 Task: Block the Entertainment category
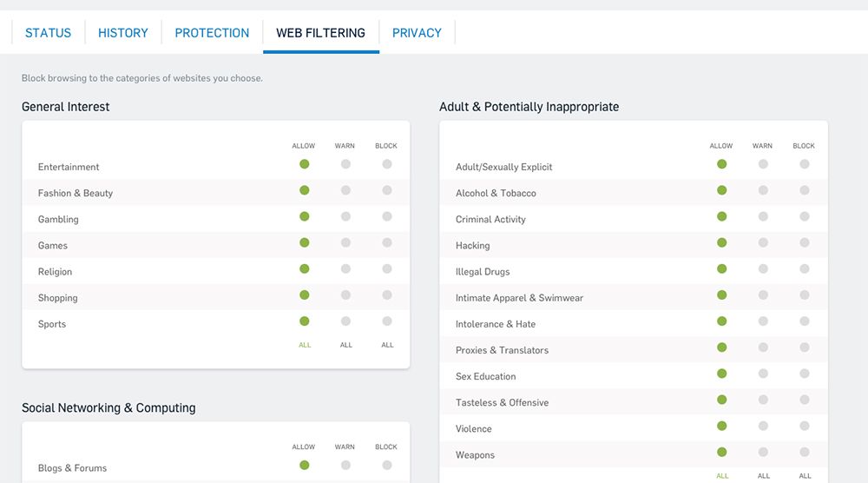[387, 164]
